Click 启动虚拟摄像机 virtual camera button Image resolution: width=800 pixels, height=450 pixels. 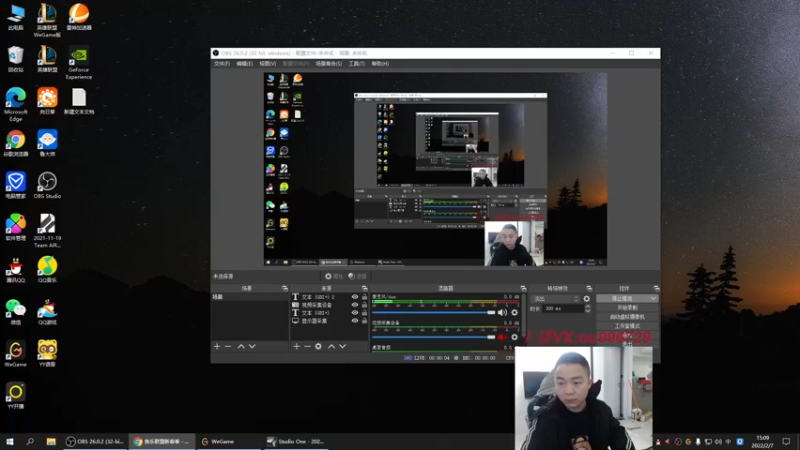point(627,317)
